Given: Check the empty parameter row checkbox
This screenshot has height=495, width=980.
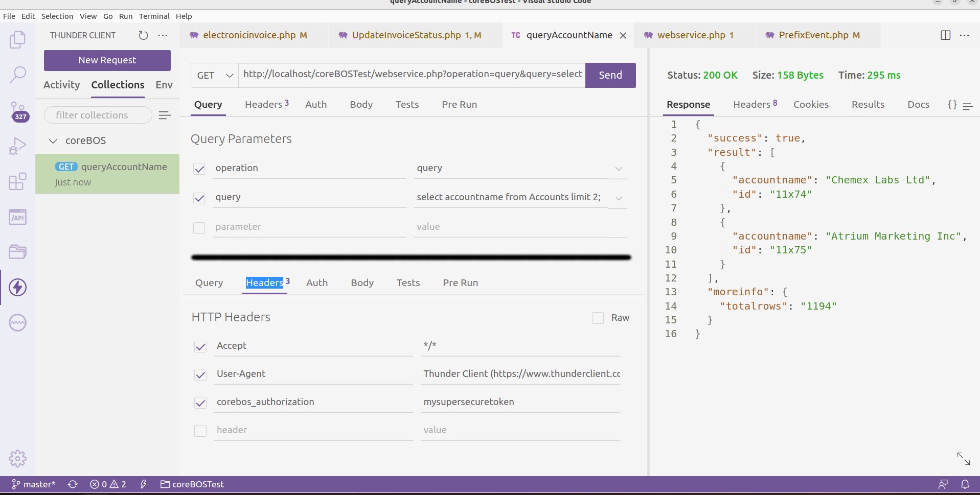Looking at the screenshot, I should (x=199, y=228).
